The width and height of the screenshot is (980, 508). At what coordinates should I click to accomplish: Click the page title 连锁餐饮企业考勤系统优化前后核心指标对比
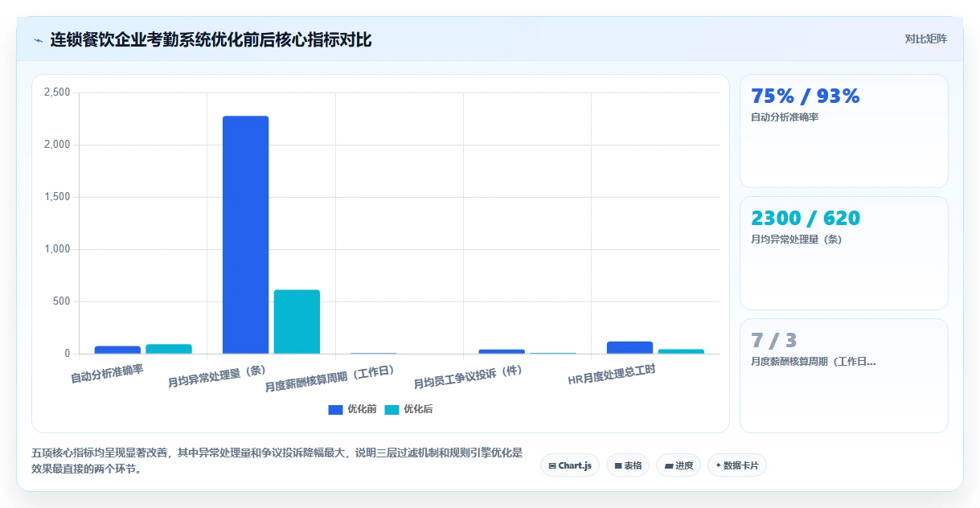(x=211, y=39)
